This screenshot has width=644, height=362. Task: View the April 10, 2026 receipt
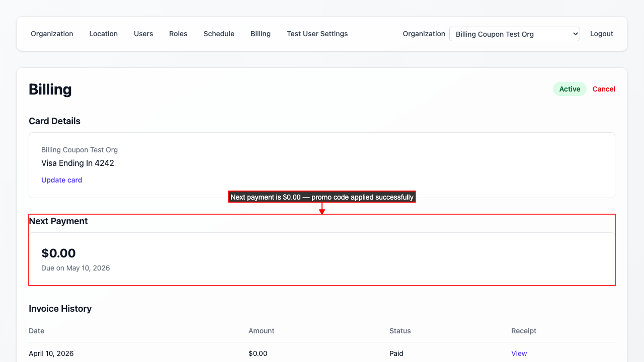coord(519,353)
